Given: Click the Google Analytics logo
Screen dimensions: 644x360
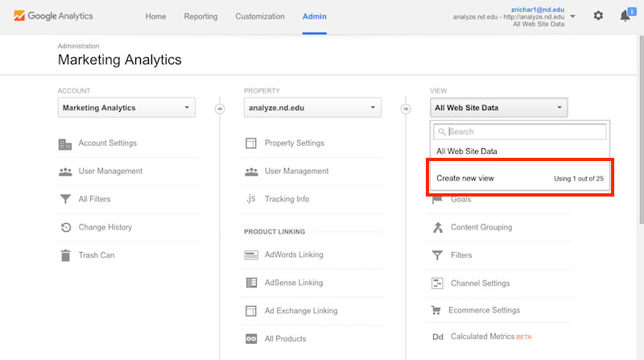Looking at the screenshot, I should click(53, 16).
